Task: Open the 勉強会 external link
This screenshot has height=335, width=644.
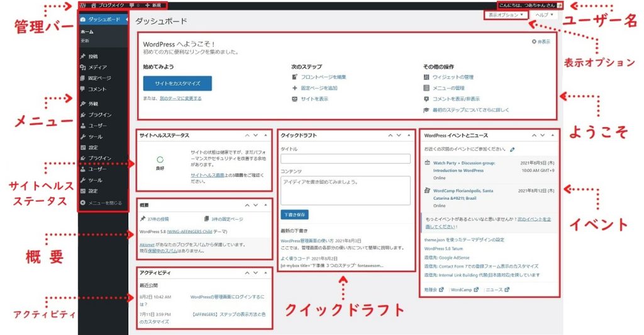Action: click(434, 290)
